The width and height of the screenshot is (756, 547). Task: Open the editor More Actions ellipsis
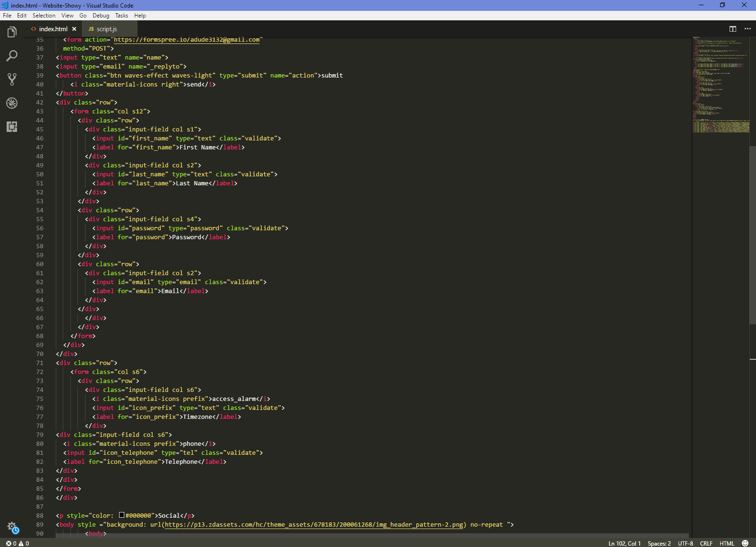747,29
